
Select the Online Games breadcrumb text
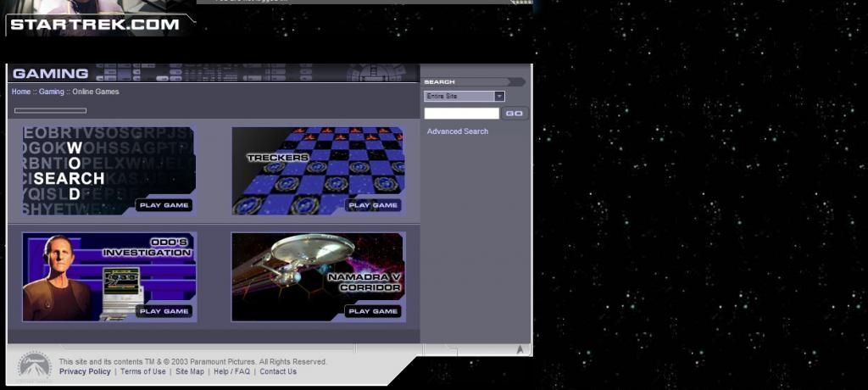point(96,92)
